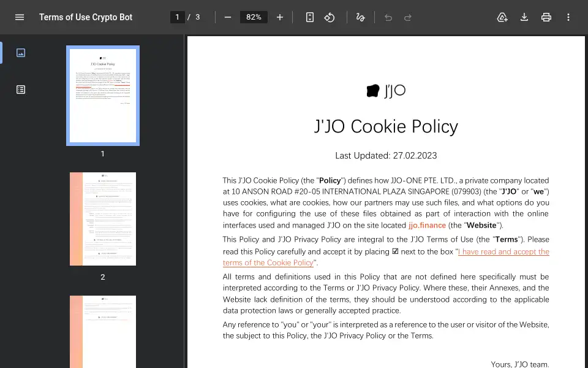Screen dimensions: 588x368
Task: Print the document
Action: [546, 17]
